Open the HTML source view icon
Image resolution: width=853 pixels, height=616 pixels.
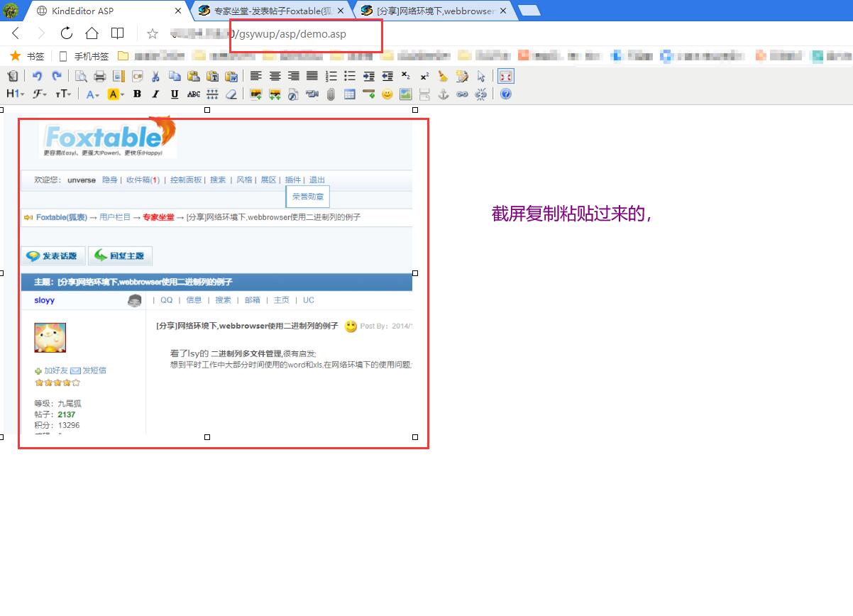click(x=13, y=76)
